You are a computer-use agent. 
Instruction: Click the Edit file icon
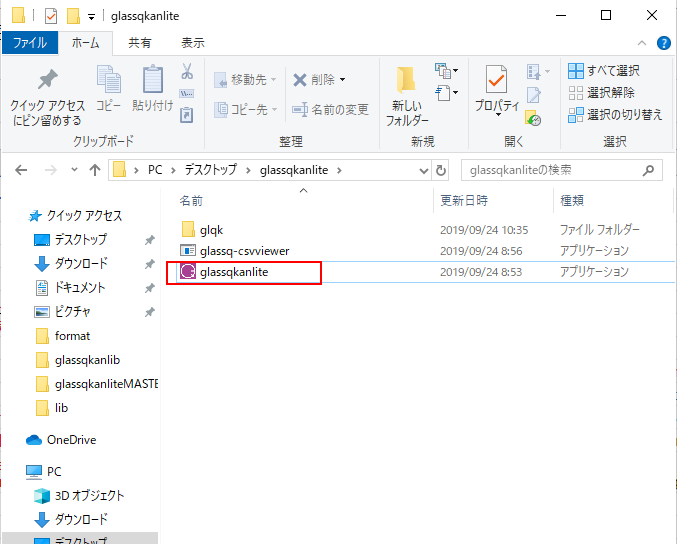[534, 95]
